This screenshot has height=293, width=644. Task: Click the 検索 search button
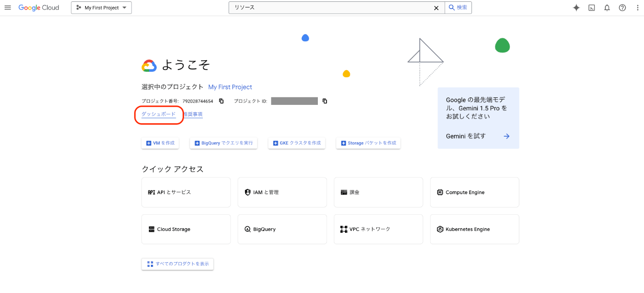coord(458,8)
